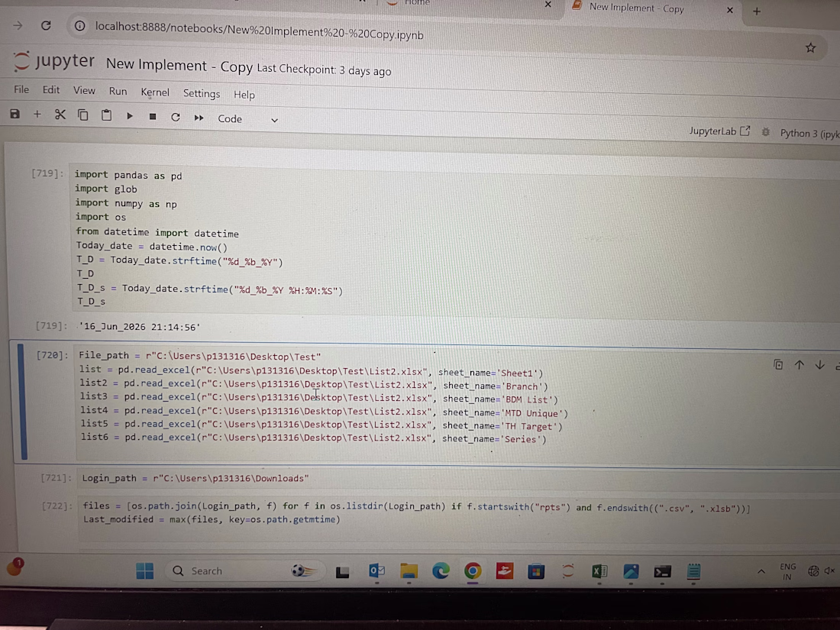Close the New Implement - Copy tab
Viewport: 840px width, 630px height.
tap(729, 10)
